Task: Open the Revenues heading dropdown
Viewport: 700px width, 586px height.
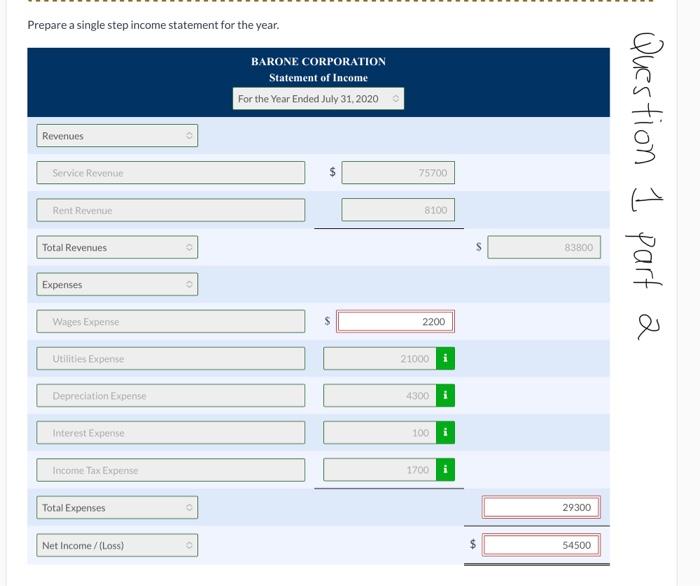Action: click(117, 136)
